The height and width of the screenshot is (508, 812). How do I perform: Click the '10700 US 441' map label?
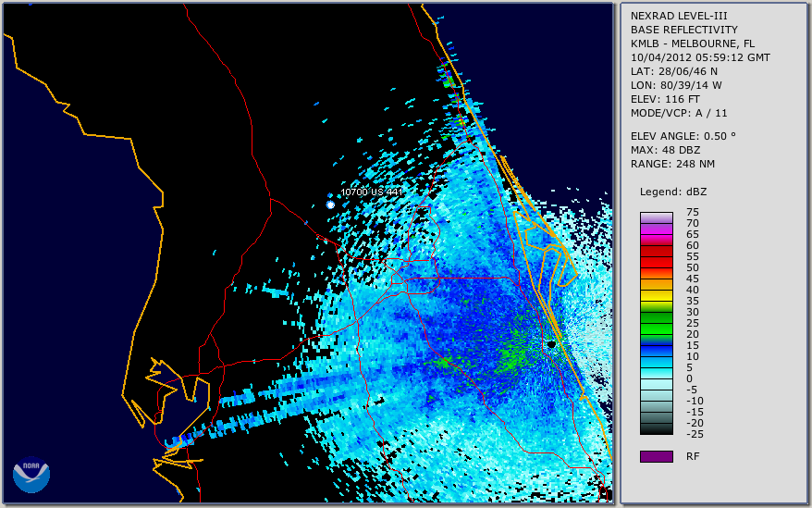(x=371, y=192)
